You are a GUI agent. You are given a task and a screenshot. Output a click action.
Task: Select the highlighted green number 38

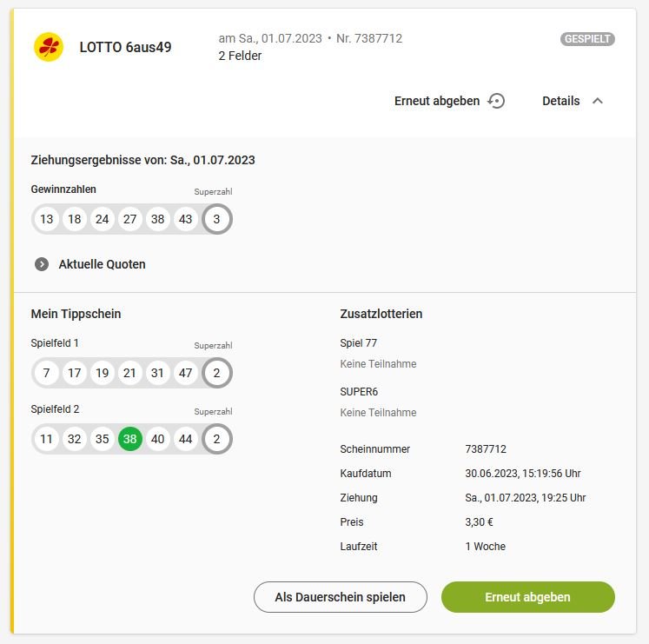point(130,439)
